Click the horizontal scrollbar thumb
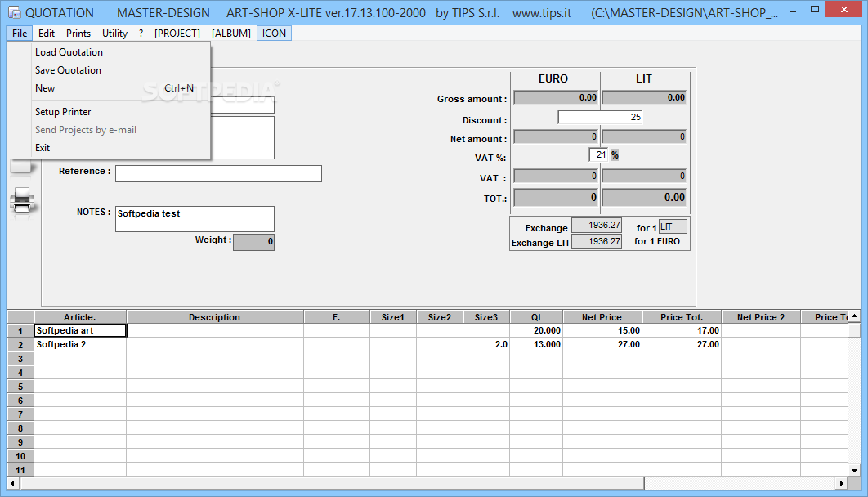Image resolution: width=868 pixels, height=497 pixels. (x=332, y=483)
